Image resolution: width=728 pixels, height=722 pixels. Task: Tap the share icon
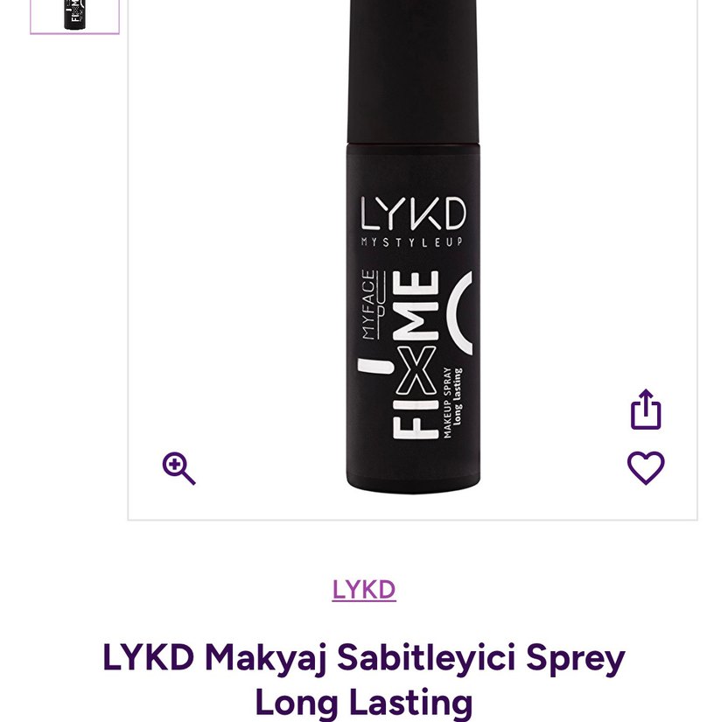[x=646, y=409]
